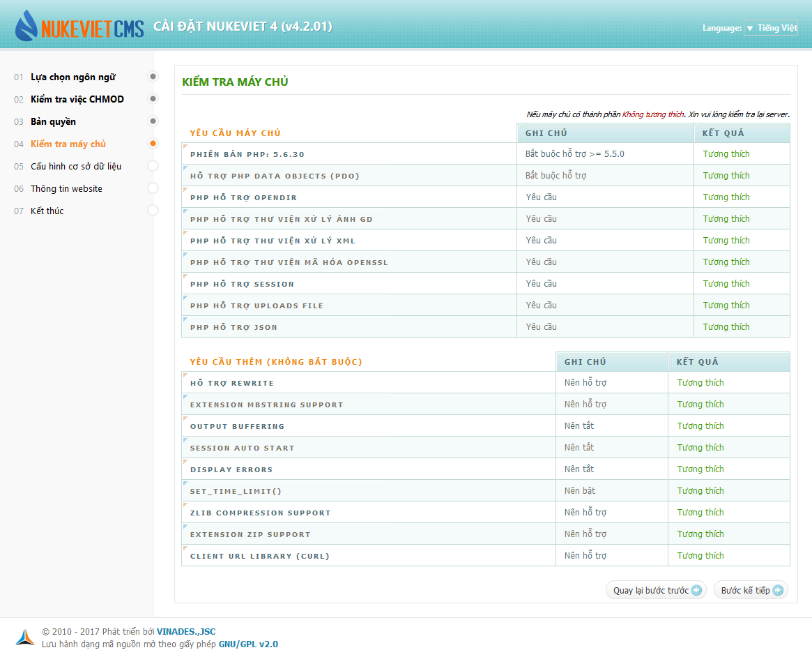Click 'Output buffering' row label
812x657 pixels.
tap(237, 426)
